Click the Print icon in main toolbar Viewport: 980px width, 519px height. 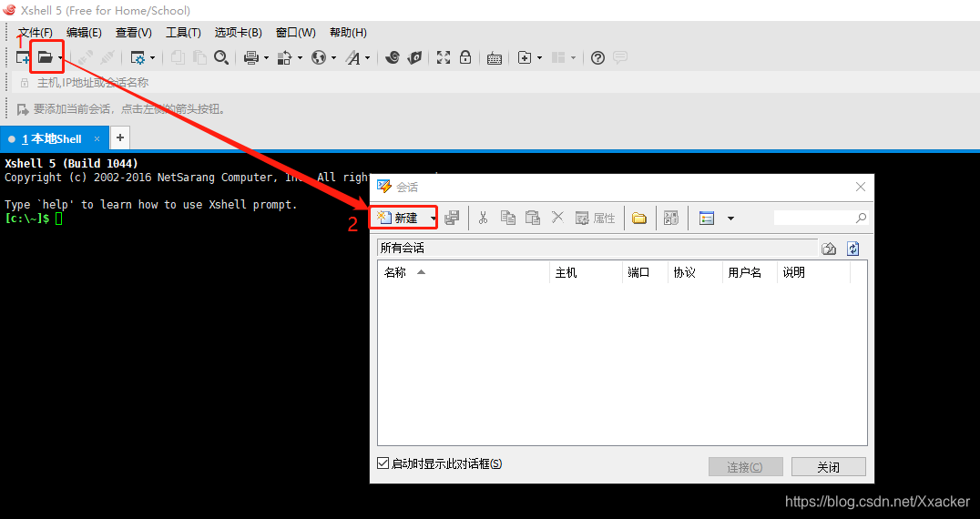[x=251, y=57]
